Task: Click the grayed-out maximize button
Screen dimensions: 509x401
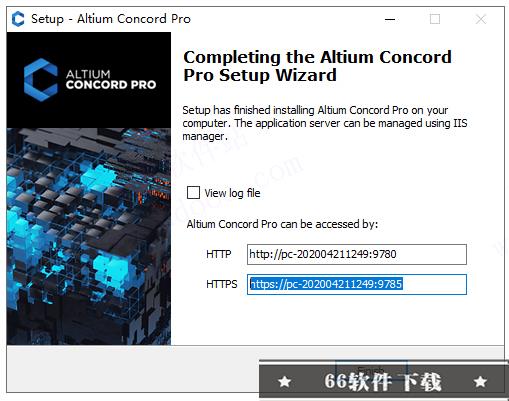Action: coord(435,19)
